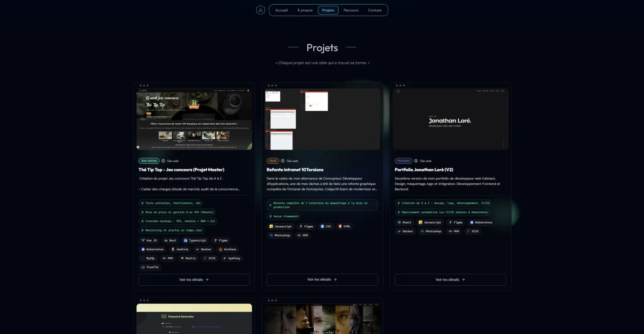Open Thé Tip Top project title
The height and width of the screenshot is (334, 644).
(181, 170)
